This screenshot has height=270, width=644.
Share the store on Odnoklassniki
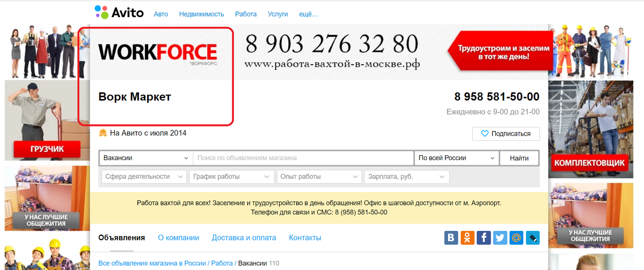coord(467,238)
